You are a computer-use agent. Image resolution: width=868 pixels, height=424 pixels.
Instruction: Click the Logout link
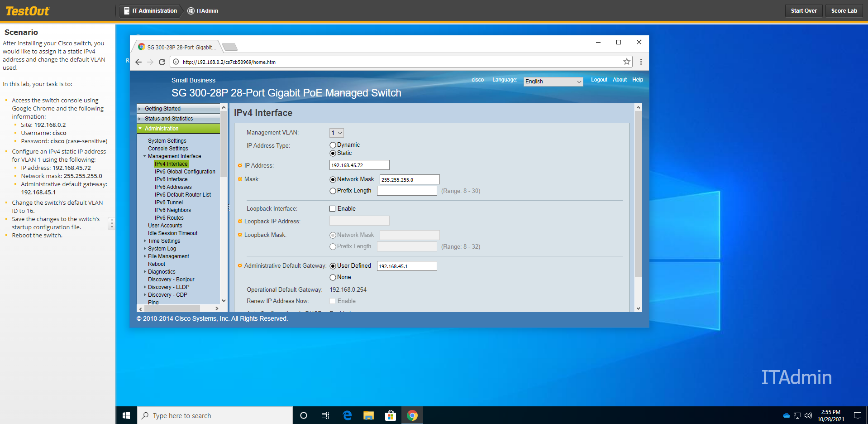[x=599, y=80]
